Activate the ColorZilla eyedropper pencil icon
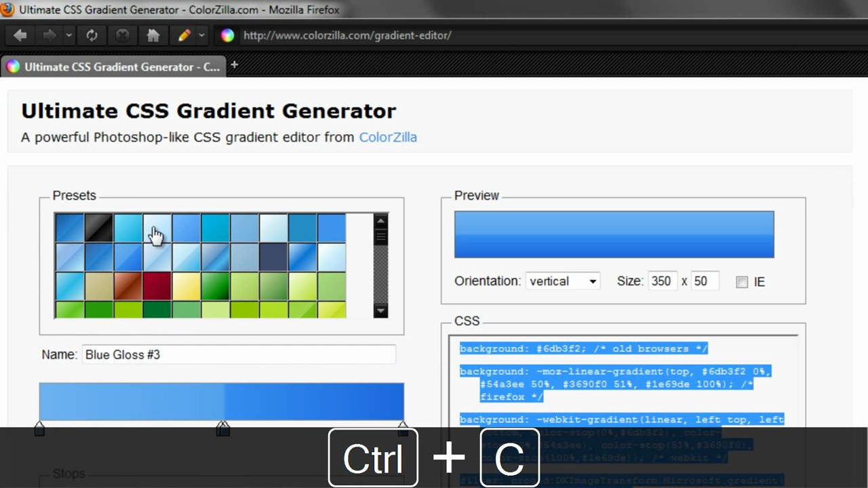The image size is (868, 488). [x=184, y=35]
